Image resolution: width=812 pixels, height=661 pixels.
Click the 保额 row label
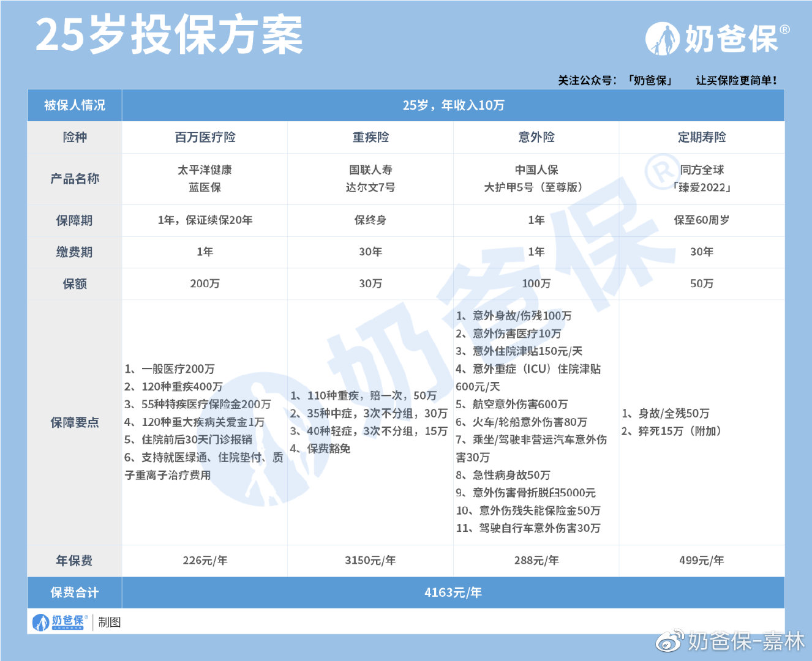pyautogui.click(x=75, y=284)
